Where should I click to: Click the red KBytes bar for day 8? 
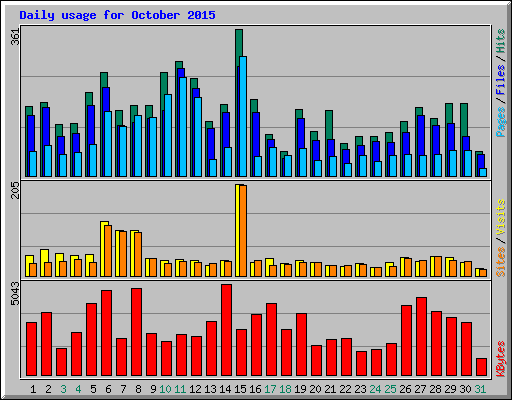(x=136, y=332)
